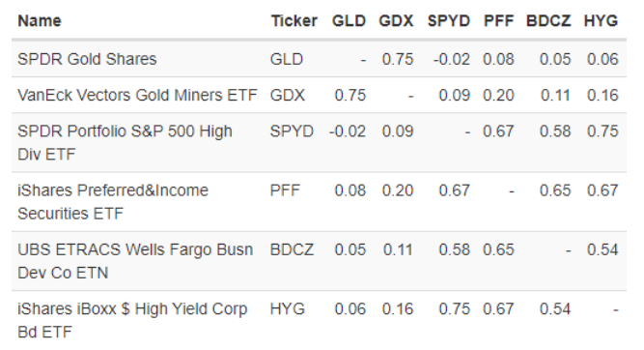Click the 0.11 value in BDCZ row

[398, 249]
